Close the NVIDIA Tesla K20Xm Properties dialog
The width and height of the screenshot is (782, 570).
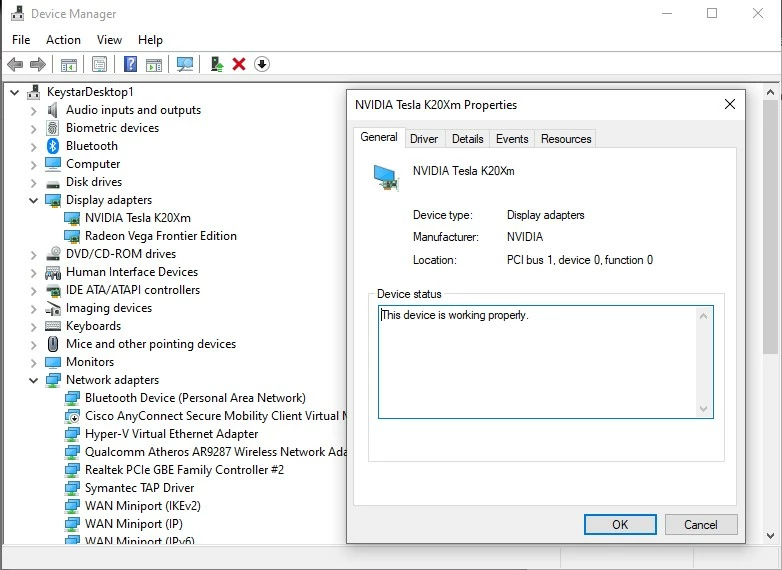tap(730, 104)
